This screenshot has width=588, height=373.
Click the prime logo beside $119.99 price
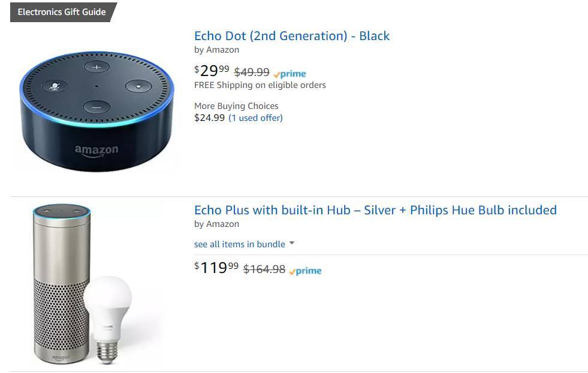(x=305, y=271)
